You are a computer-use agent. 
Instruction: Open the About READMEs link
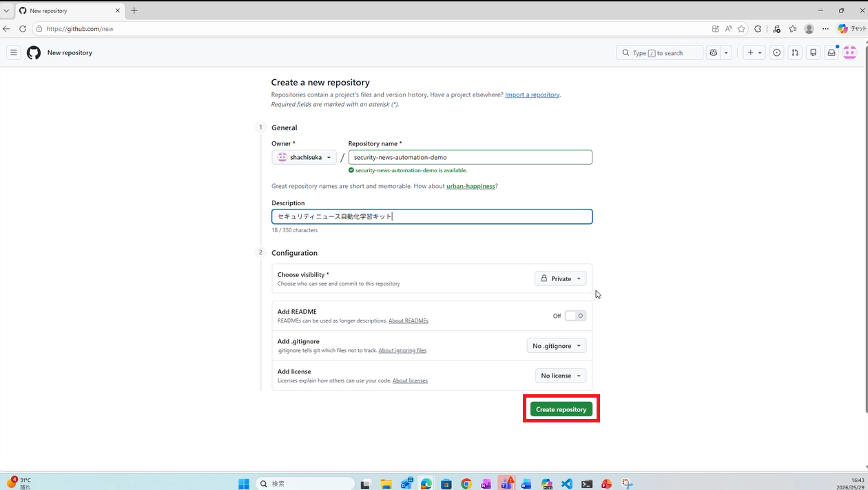(409, 320)
